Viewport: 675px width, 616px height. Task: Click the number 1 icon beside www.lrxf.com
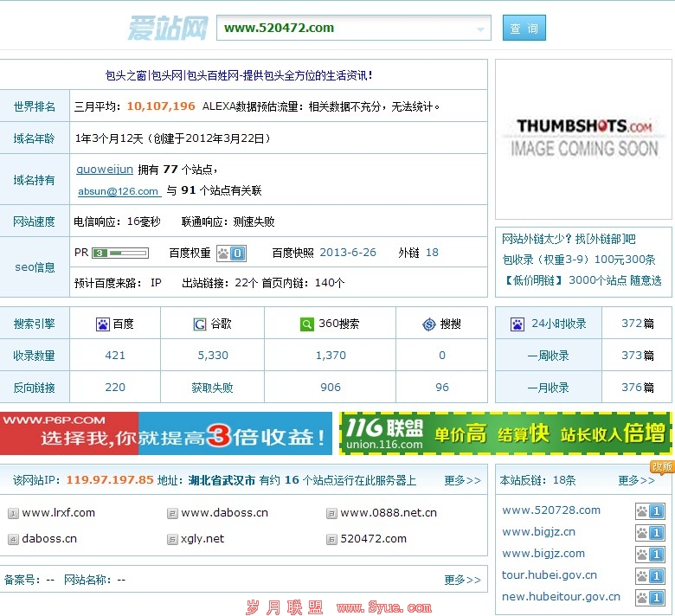point(13,513)
